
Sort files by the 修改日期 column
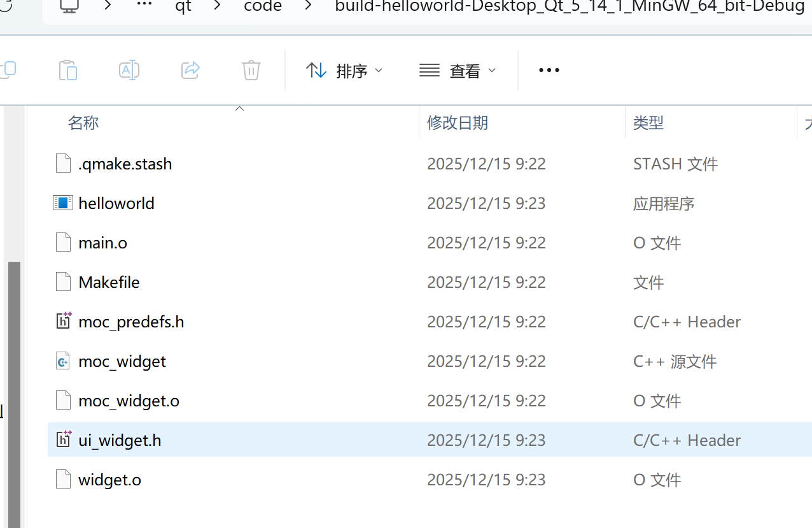coord(458,122)
